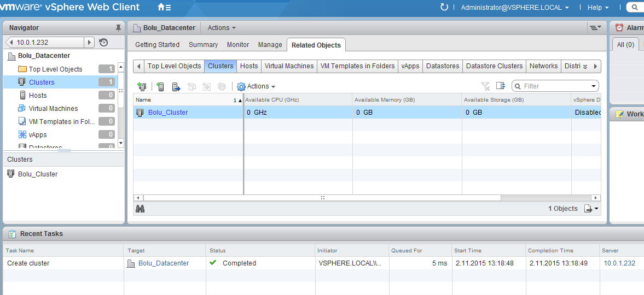Sort by Available Memory (GB) column

(407, 100)
